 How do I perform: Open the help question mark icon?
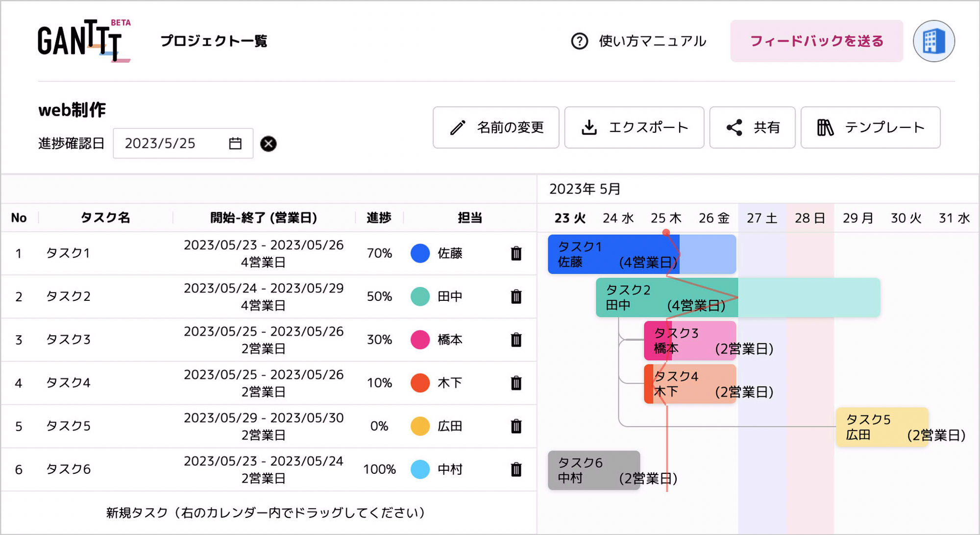(579, 41)
